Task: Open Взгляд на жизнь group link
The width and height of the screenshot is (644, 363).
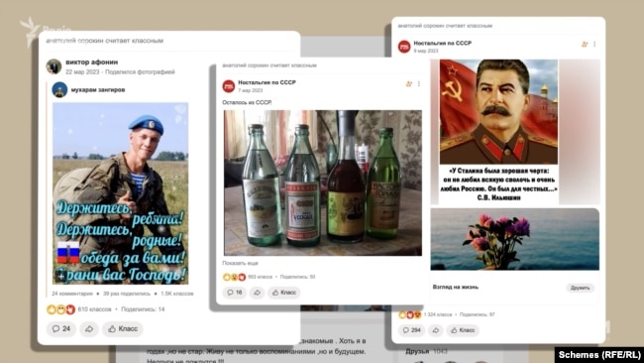Action: click(456, 287)
